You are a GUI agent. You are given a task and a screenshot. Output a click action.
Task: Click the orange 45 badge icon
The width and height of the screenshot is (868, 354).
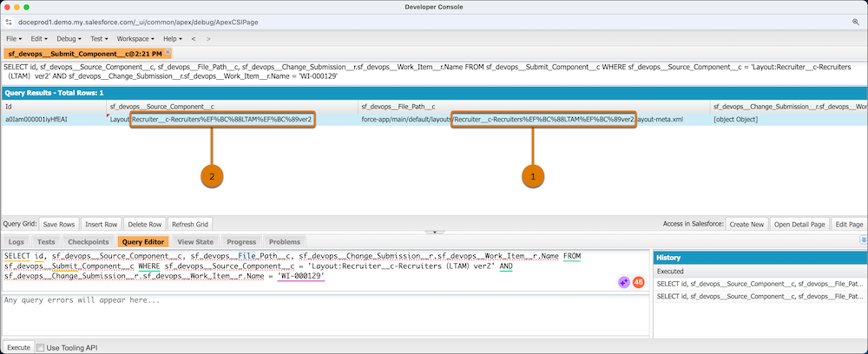coord(638,282)
